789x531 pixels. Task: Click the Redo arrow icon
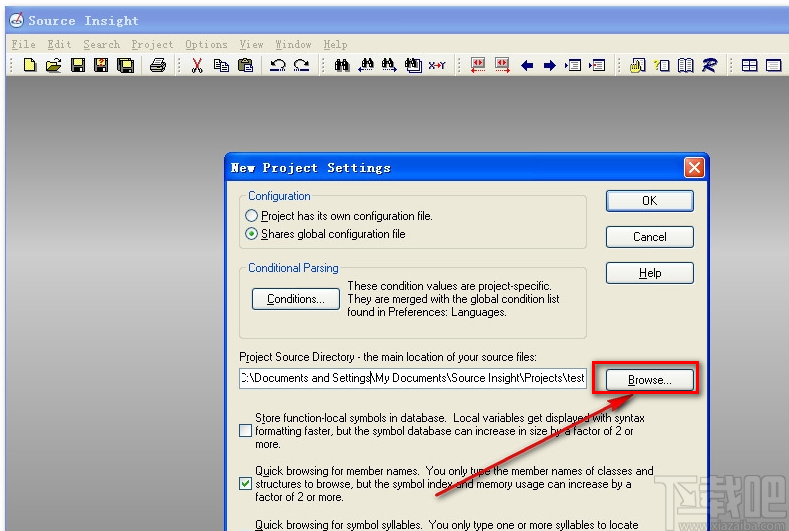tap(301, 65)
